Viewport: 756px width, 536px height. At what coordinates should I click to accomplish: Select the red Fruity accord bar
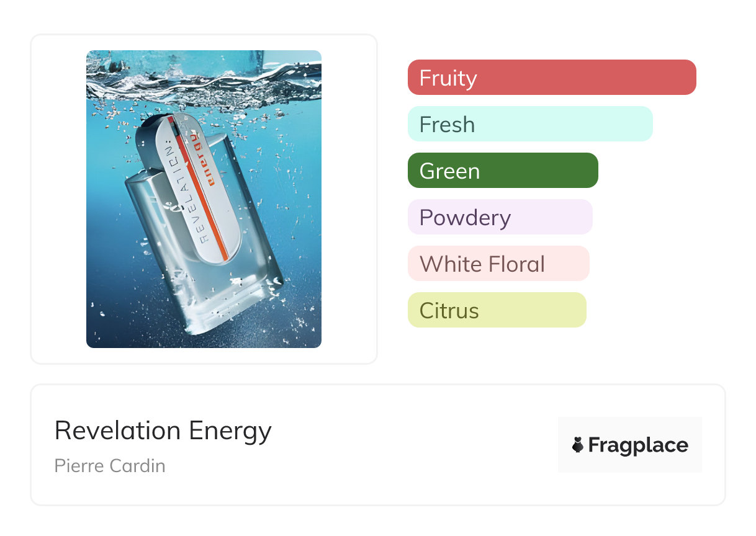[551, 78]
